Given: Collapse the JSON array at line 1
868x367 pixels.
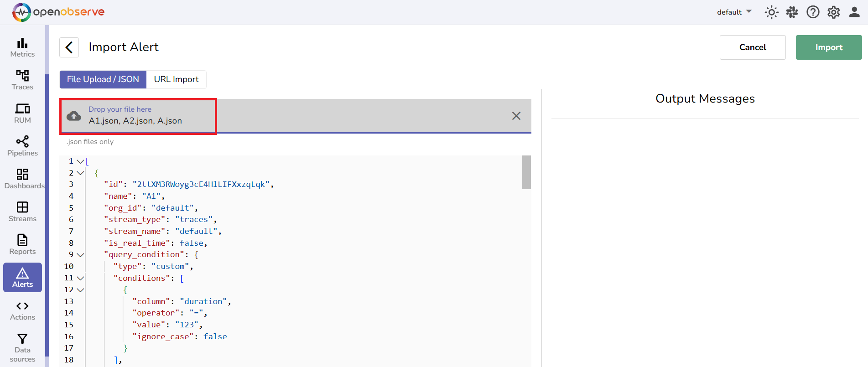Looking at the screenshot, I should click(80, 161).
